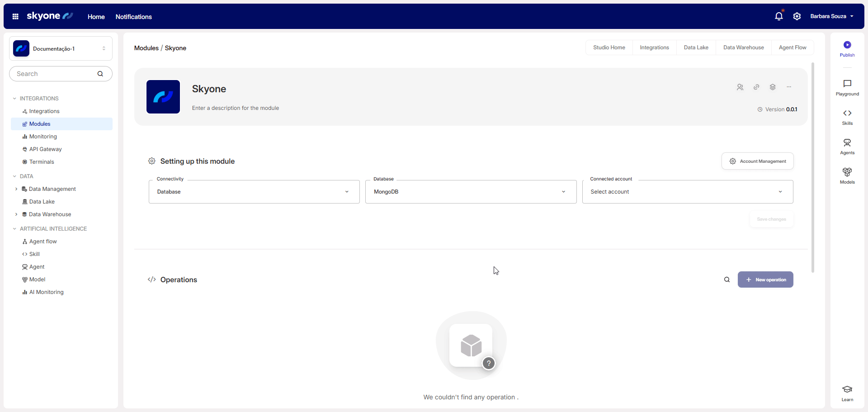Click the Account Management button
Image resolution: width=868 pixels, height=412 pixels.
(x=758, y=161)
